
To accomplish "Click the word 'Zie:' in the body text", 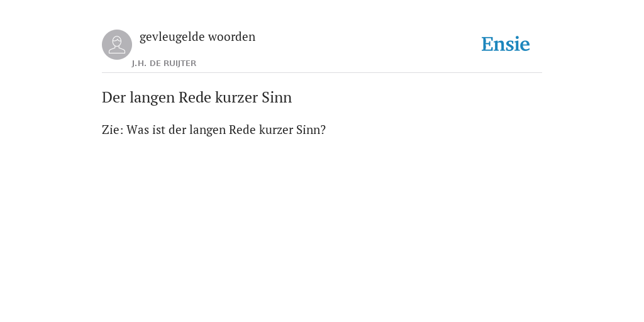I will tap(113, 130).
